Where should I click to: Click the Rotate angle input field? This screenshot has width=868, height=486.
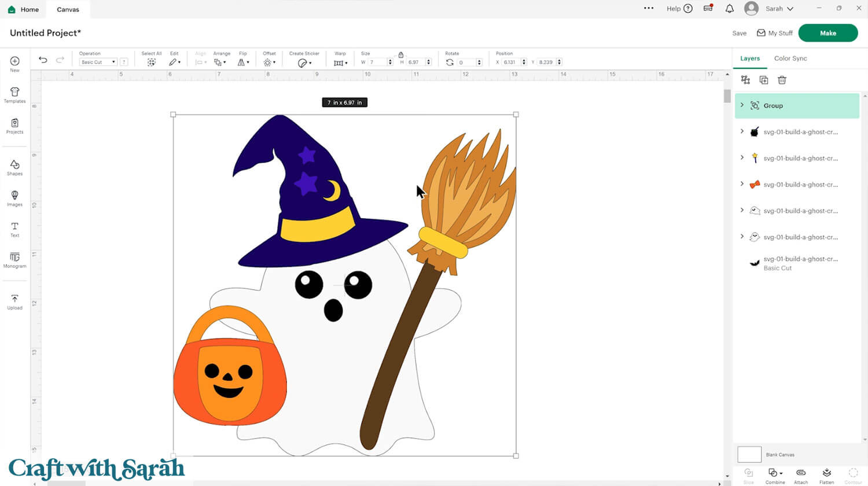pyautogui.click(x=466, y=62)
